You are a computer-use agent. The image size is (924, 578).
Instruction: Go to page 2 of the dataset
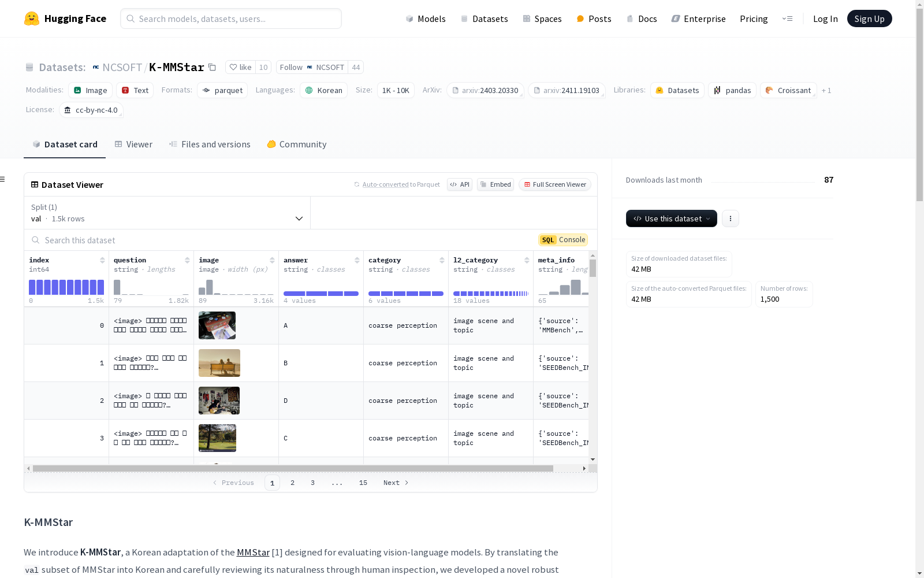coord(293,483)
